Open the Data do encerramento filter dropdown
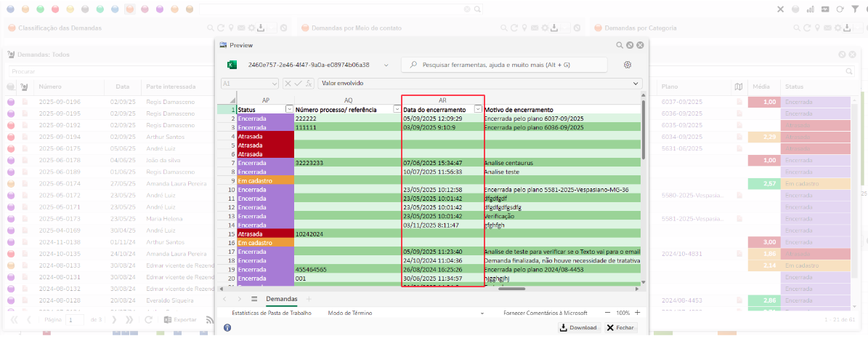This screenshot has width=868, height=360. click(x=478, y=109)
